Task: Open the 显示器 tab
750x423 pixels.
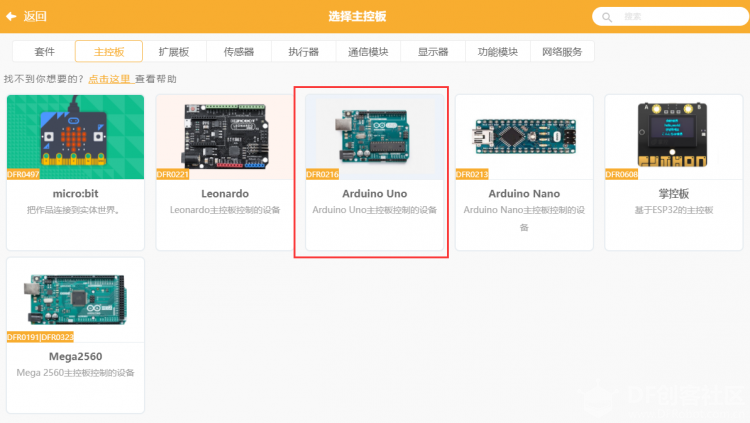Action: tap(433, 52)
